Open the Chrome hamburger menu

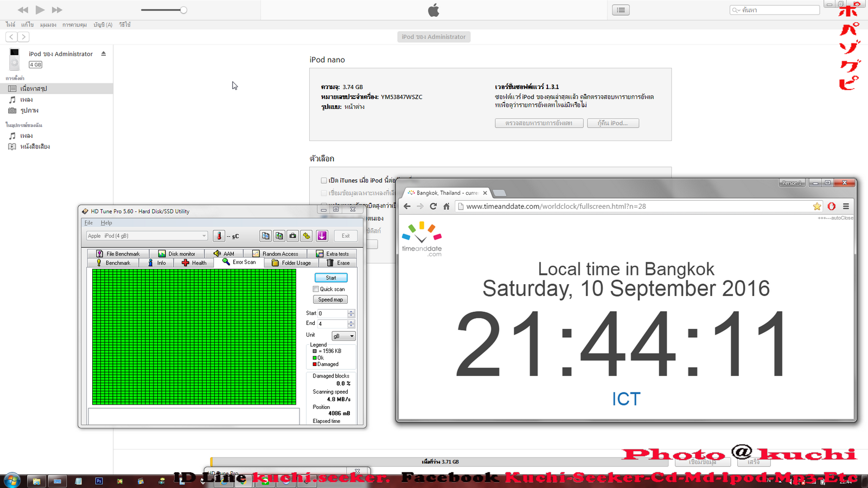[x=846, y=206]
